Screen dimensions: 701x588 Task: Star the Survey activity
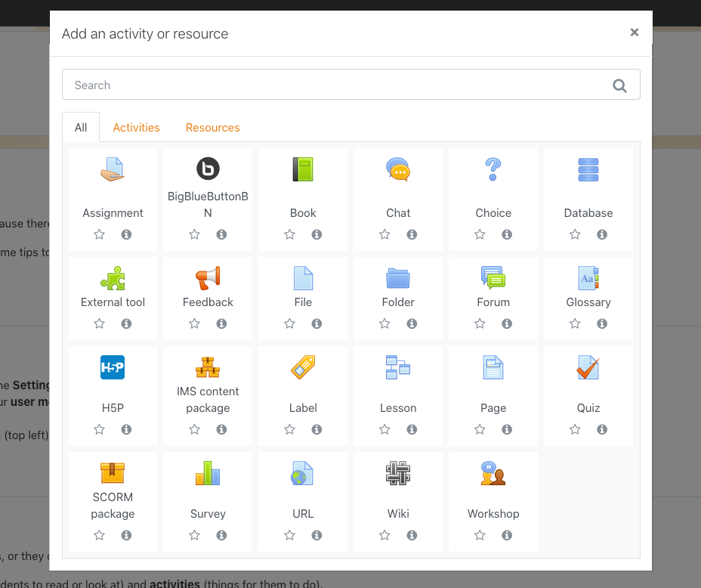(194, 534)
